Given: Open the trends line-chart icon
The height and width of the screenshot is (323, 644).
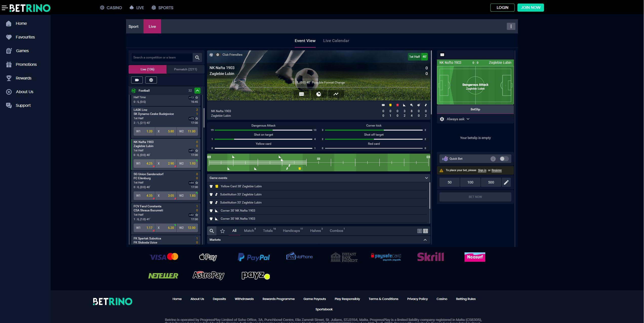Looking at the screenshot, I should 336,94.
